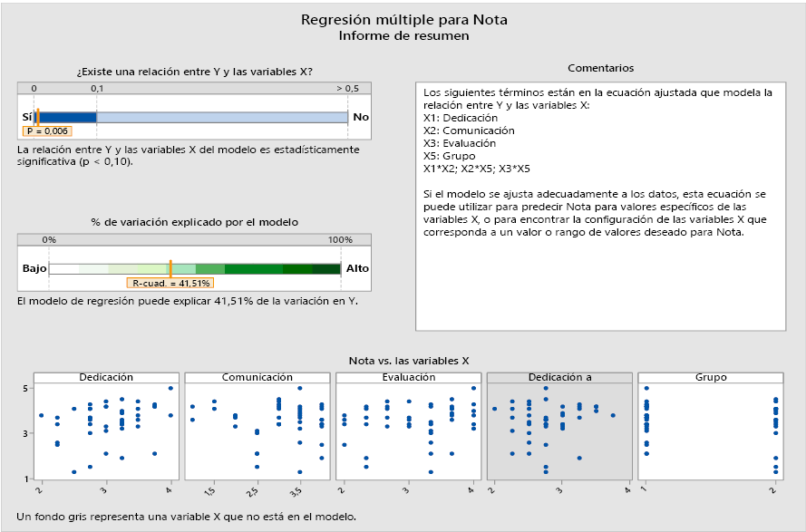The height and width of the screenshot is (532, 806).
Task: Click the white start of the R-squared bar
Action: [x=63, y=269]
